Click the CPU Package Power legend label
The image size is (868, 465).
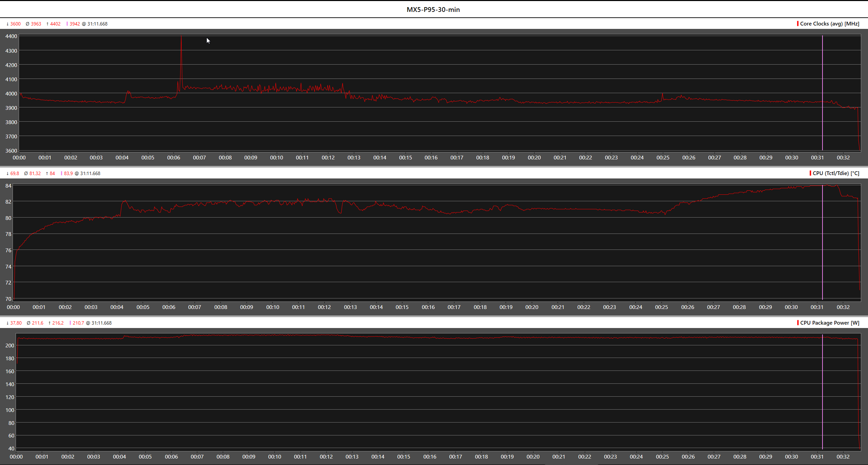(x=829, y=323)
